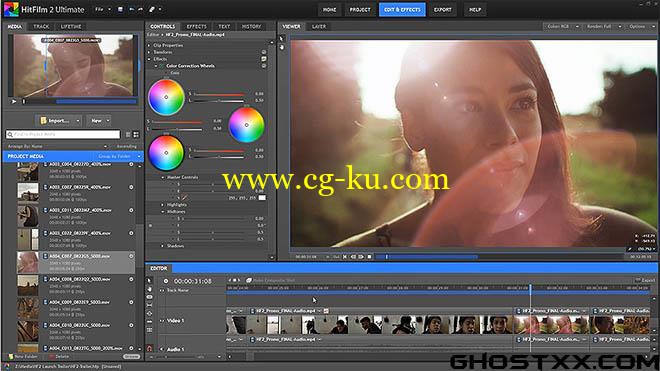Click the redo arrow in the top toolbar
The image size is (660, 371).
coord(140,9)
